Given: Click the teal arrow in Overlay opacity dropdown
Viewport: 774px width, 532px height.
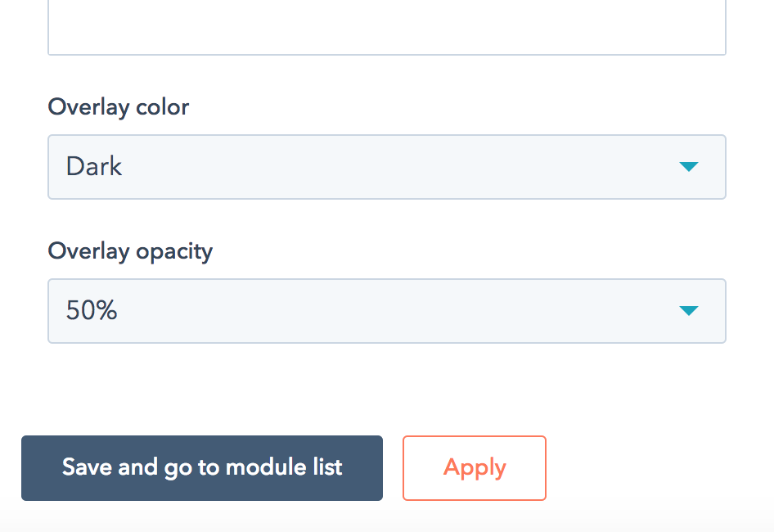Looking at the screenshot, I should click(x=688, y=311).
